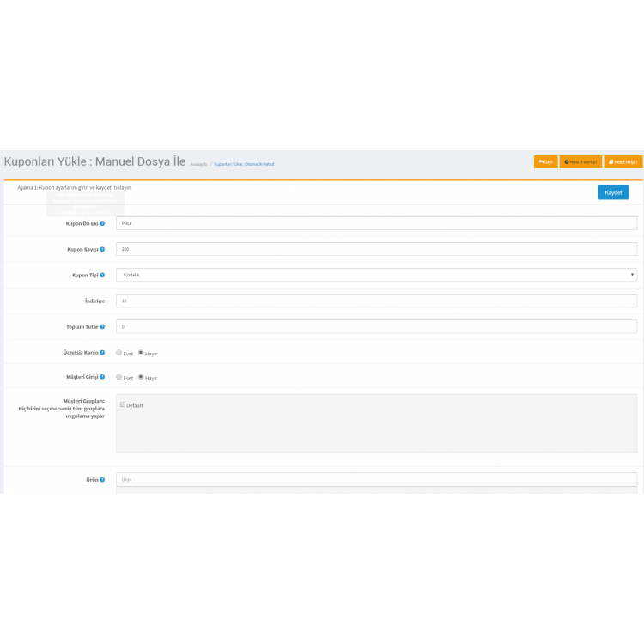Click the Kaydet save button

pyautogui.click(x=613, y=192)
